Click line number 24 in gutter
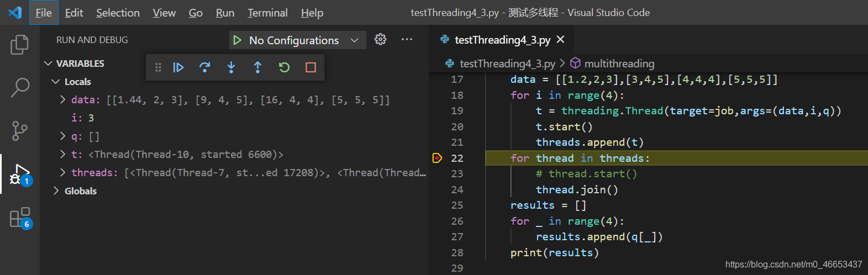 (457, 189)
